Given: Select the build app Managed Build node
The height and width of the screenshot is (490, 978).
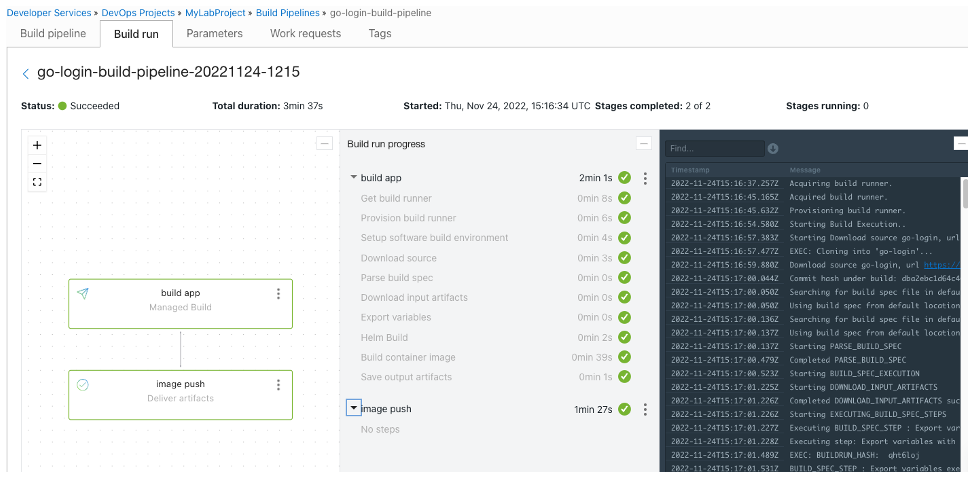Looking at the screenshot, I should tap(180, 304).
